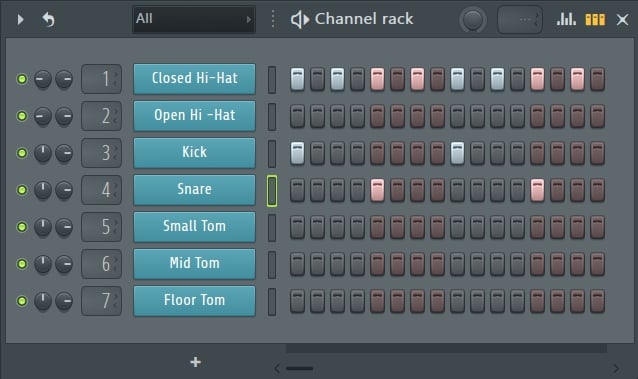638x379 pixels.
Task: Click the right scroll arrow at bottom
Action: (x=616, y=368)
